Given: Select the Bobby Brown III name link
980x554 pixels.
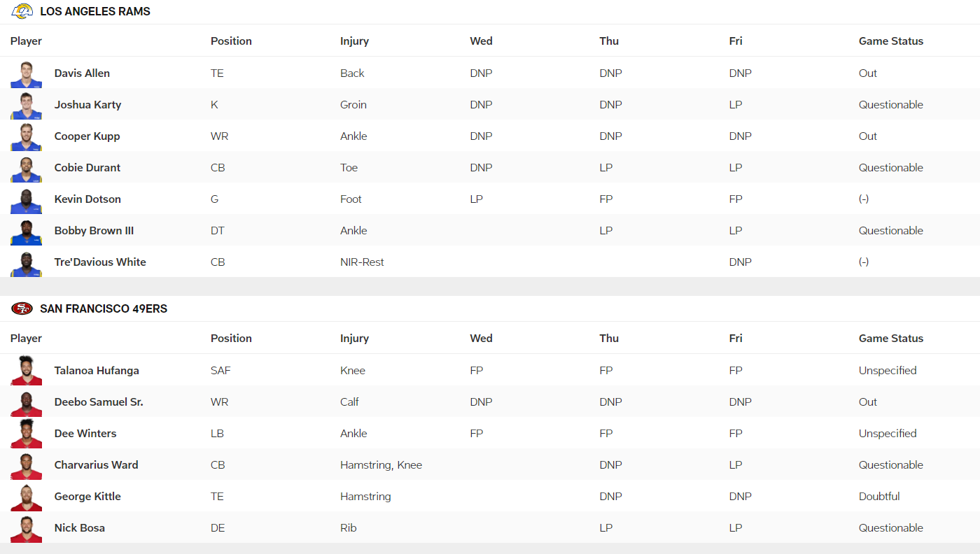Looking at the screenshot, I should (x=94, y=231).
